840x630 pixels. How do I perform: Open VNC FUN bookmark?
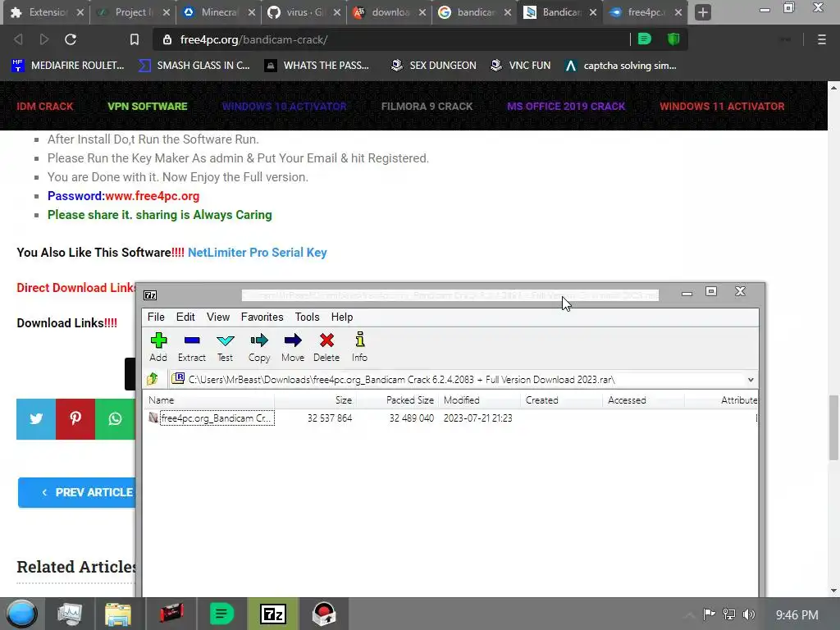click(521, 66)
